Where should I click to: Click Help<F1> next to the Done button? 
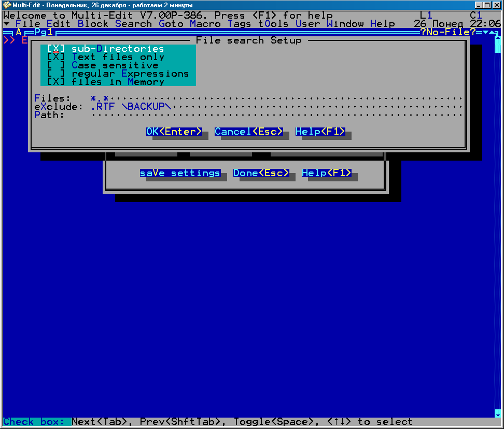click(326, 173)
